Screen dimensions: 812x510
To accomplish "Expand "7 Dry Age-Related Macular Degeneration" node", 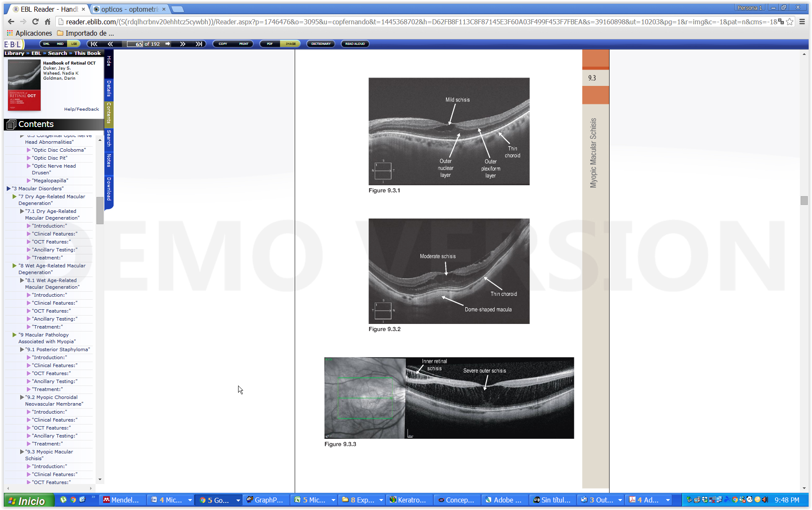I will tap(15, 197).
